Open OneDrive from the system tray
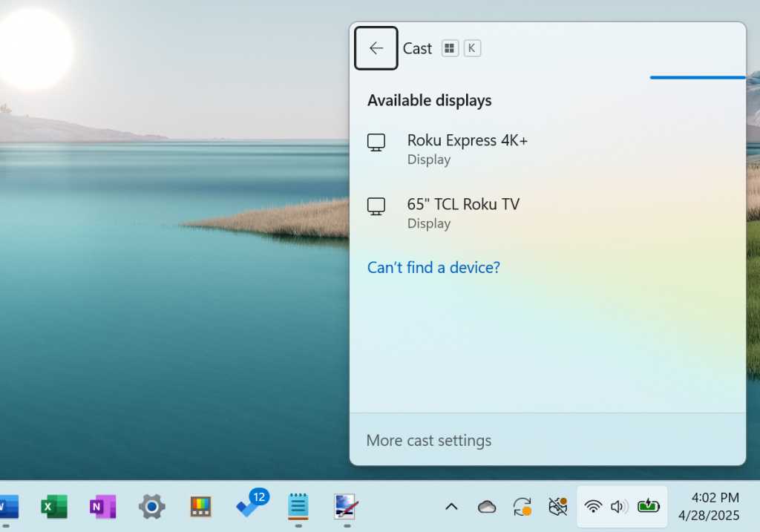 coord(487,507)
